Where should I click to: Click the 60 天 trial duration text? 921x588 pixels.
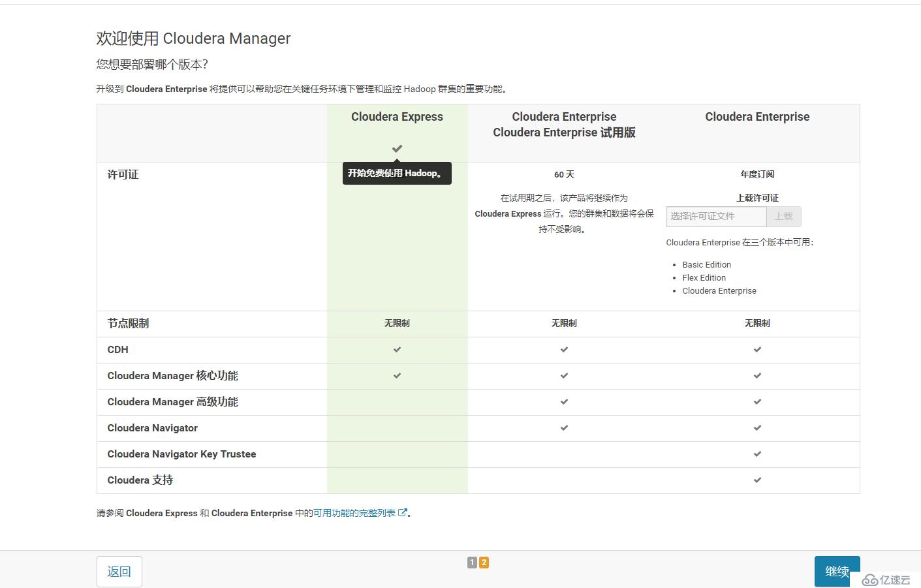[564, 174]
